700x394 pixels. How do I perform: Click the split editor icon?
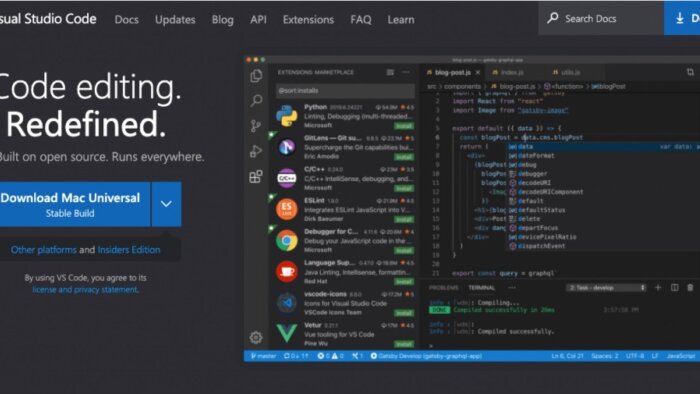[690, 72]
